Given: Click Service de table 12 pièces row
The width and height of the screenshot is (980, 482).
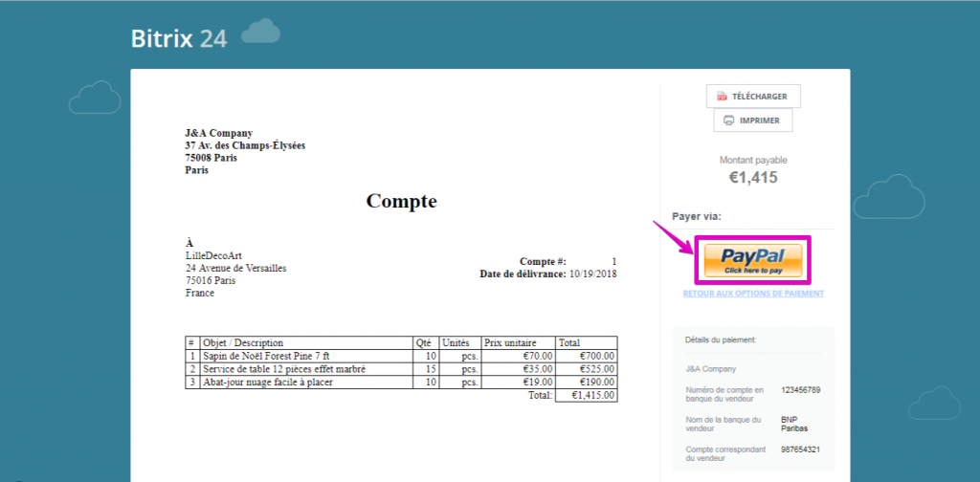Looking at the screenshot, I should (x=401, y=369).
